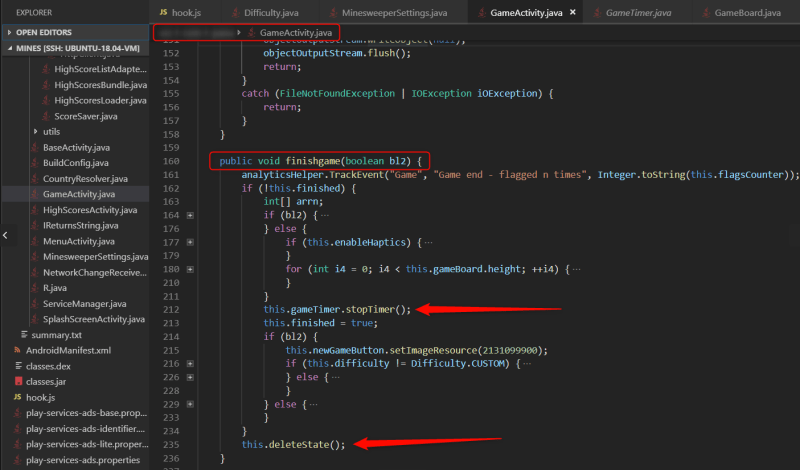Close the GameActivity.java editor tab

point(573,12)
